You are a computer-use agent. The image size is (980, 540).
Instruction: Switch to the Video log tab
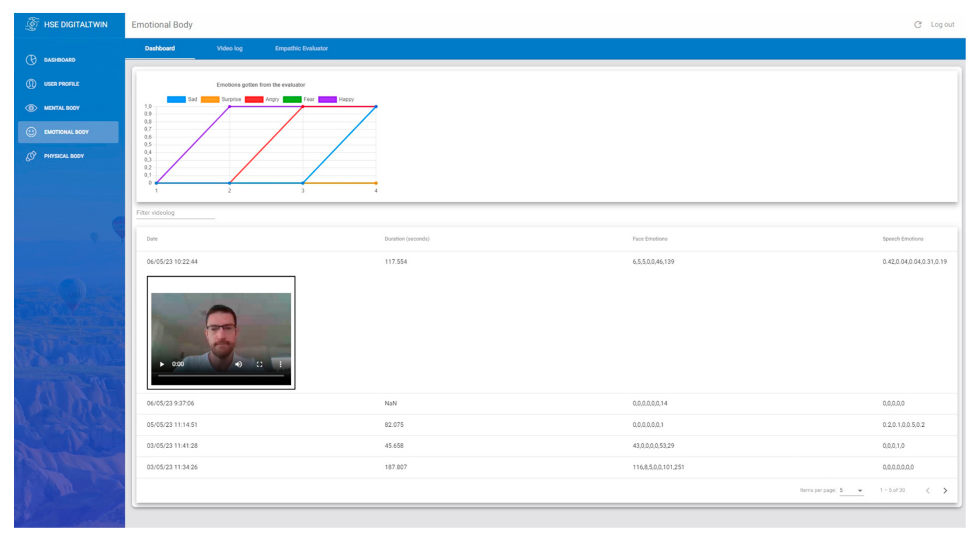click(229, 48)
